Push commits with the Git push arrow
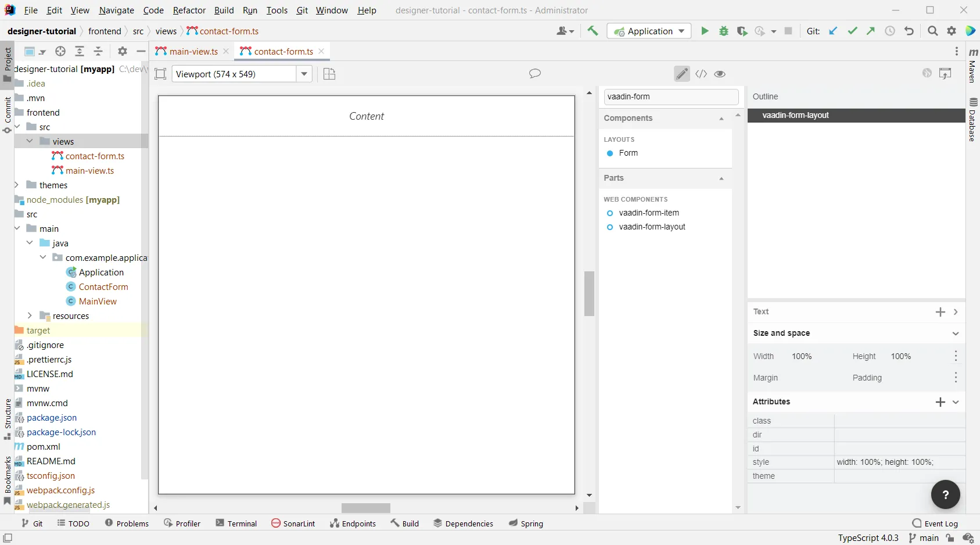This screenshot has width=980, height=545. (870, 31)
